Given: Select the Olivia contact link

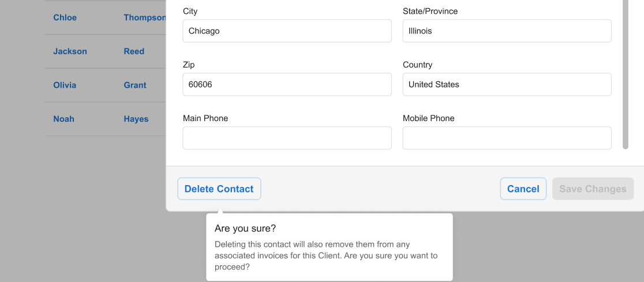Looking at the screenshot, I should click(65, 85).
